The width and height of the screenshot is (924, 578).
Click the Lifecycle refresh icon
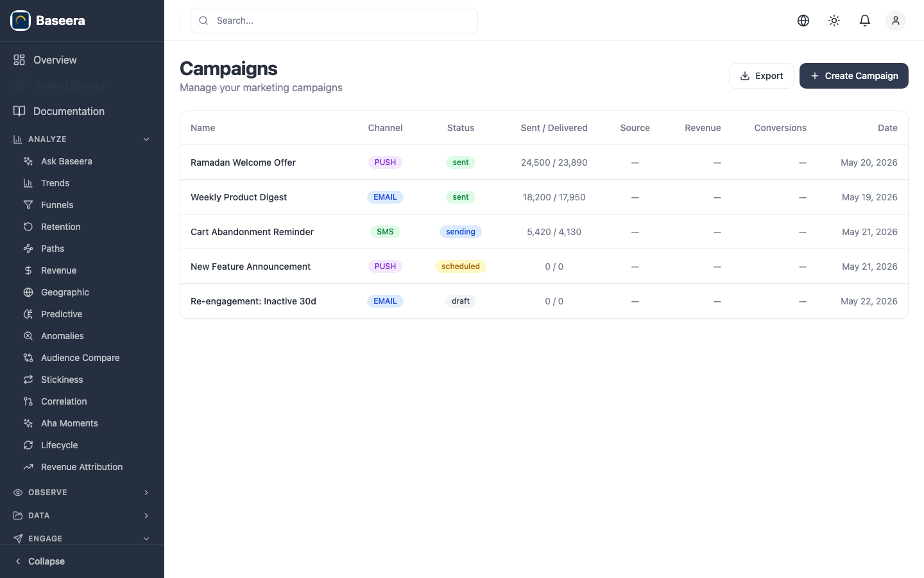tap(28, 445)
